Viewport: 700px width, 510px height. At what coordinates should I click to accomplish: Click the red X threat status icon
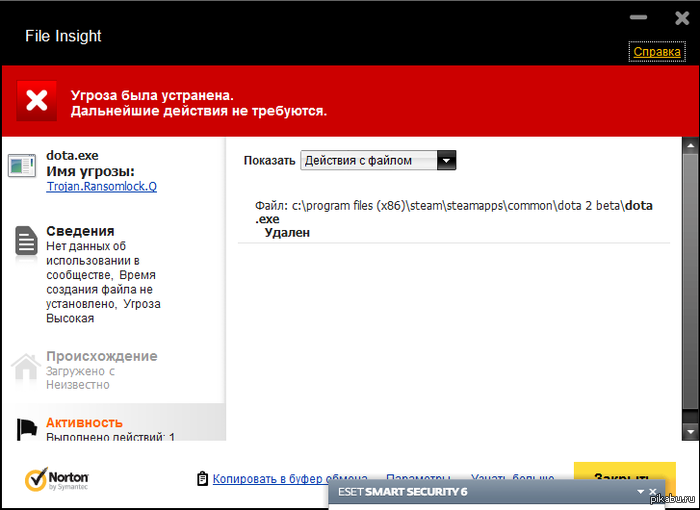tap(37, 100)
